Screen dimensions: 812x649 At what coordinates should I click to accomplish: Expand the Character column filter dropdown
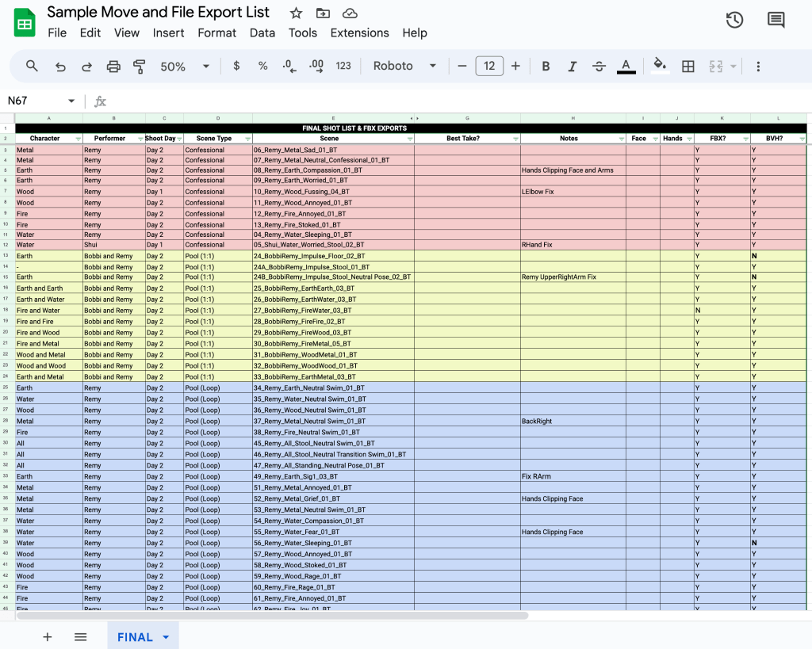click(x=78, y=139)
